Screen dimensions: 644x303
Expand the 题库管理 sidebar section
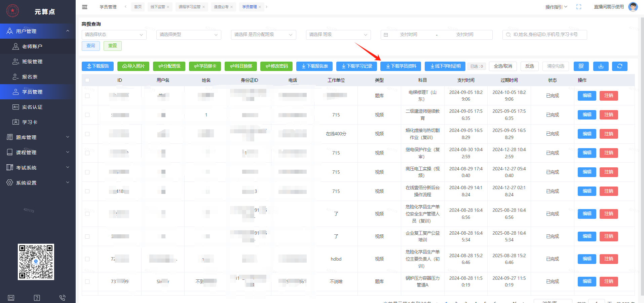pos(38,137)
